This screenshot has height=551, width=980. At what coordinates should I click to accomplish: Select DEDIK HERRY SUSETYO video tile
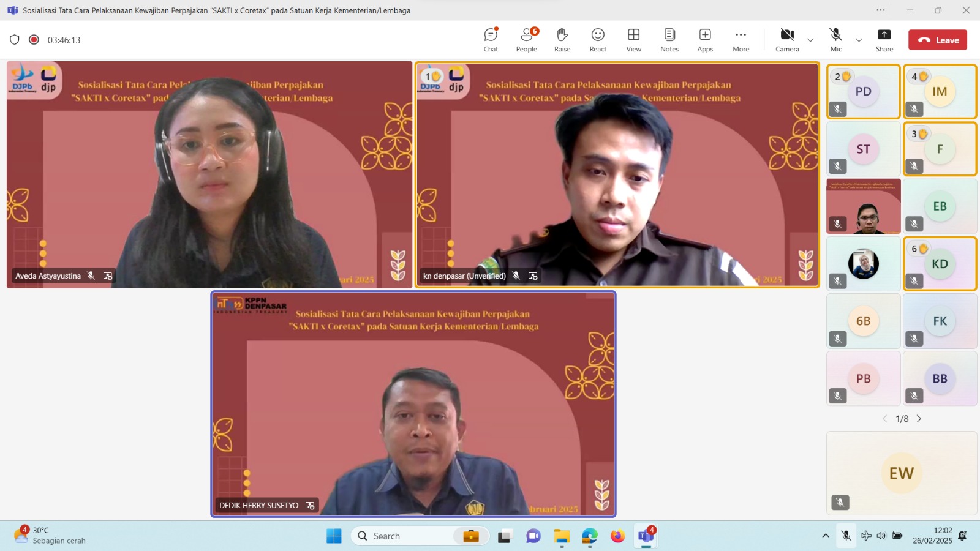click(413, 404)
